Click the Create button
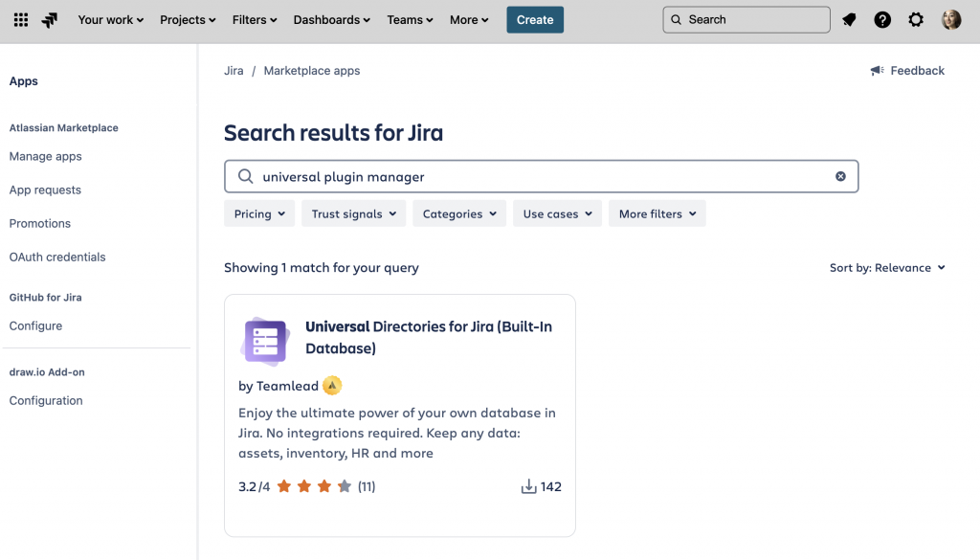Viewport: 980px width, 560px height. coord(535,20)
